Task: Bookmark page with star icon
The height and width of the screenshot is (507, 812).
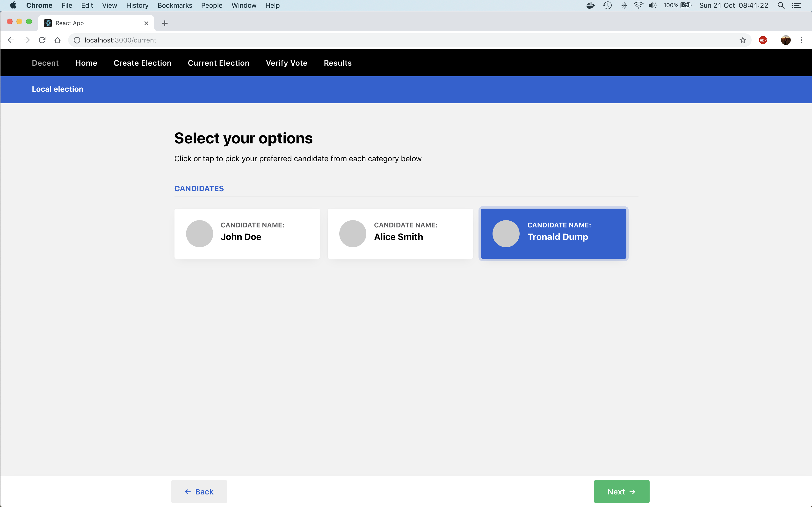Action: (x=743, y=40)
